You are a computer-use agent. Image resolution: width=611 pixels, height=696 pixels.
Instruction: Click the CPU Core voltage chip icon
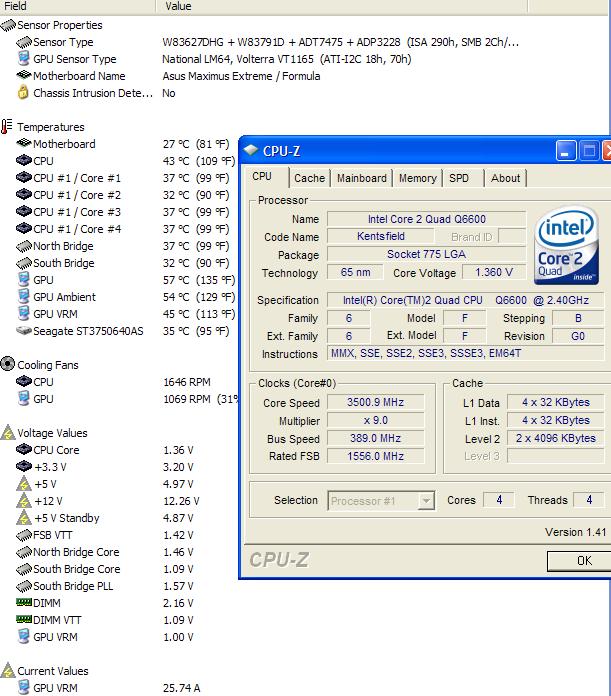coord(24,449)
